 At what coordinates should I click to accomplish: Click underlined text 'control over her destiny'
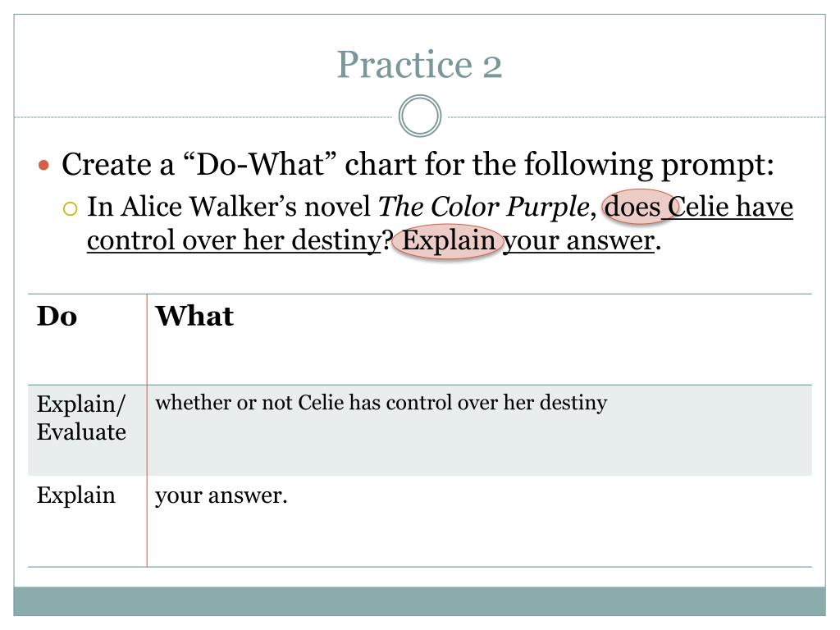pyautogui.click(x=234, y=240)
